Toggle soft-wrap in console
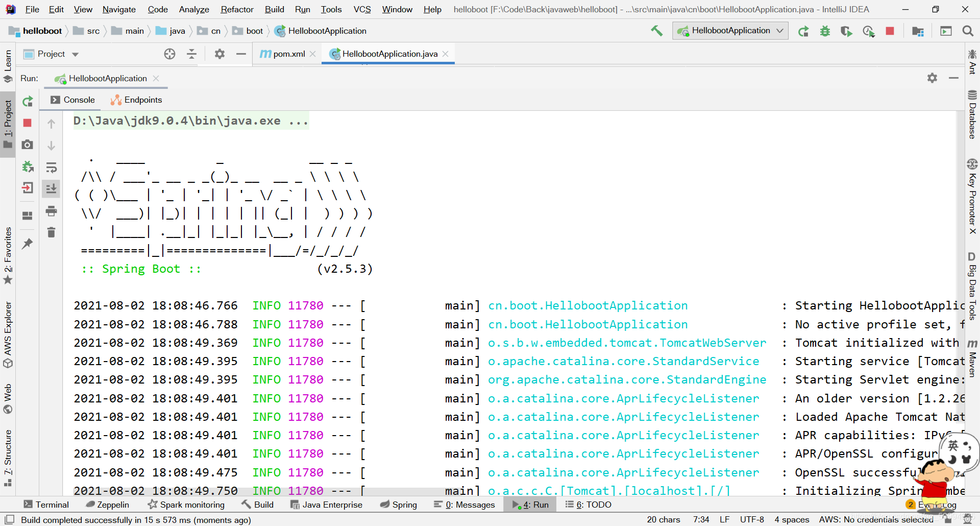980x526 pixels. coord(51,167)
